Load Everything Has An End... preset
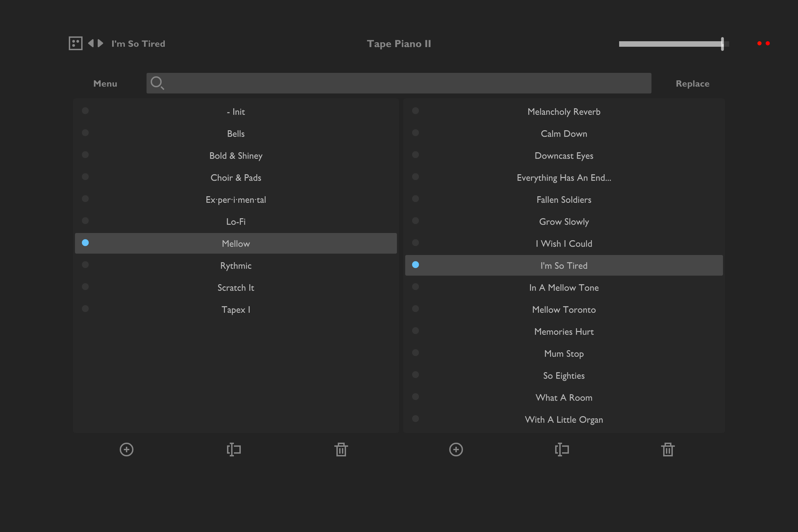This screenshot has width=798, height=532. coord(564,177)
